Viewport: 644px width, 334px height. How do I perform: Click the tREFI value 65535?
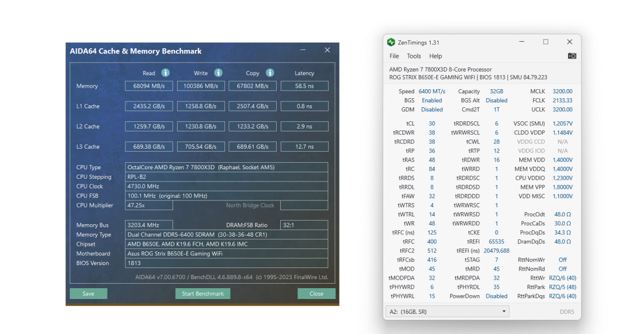pos(496,242)
